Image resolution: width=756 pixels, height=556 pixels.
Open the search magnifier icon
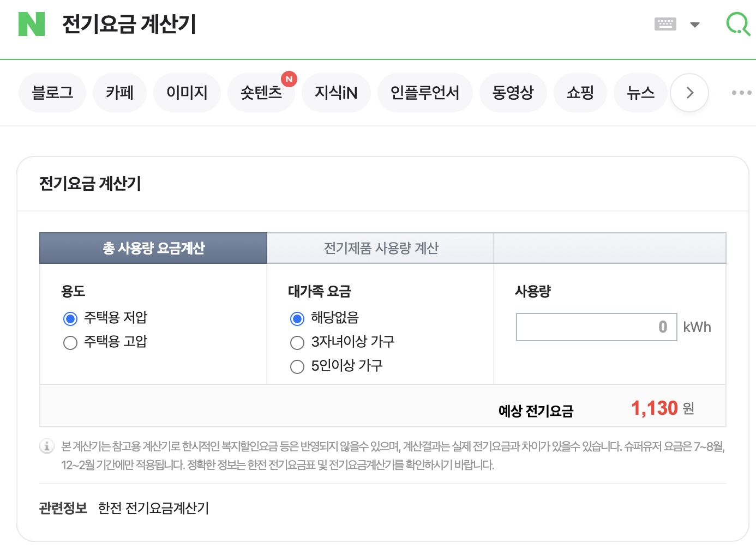pyautogui.click(x=737, y=24)
